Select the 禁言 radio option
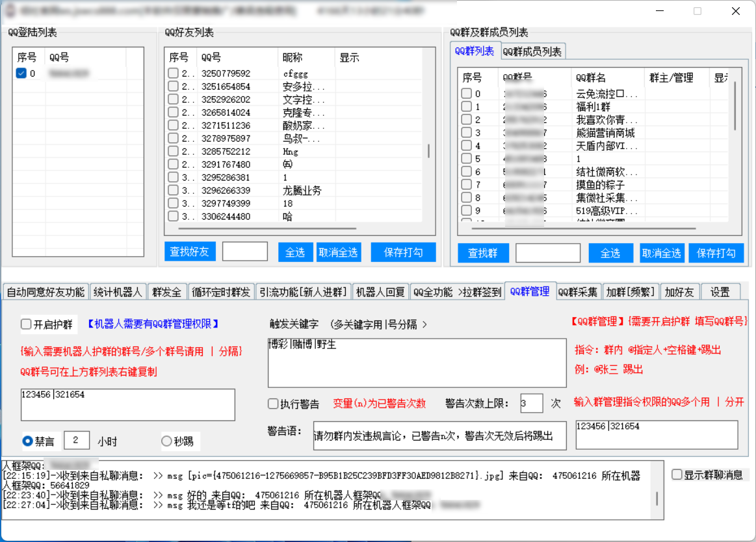 (x=28, y=441)
